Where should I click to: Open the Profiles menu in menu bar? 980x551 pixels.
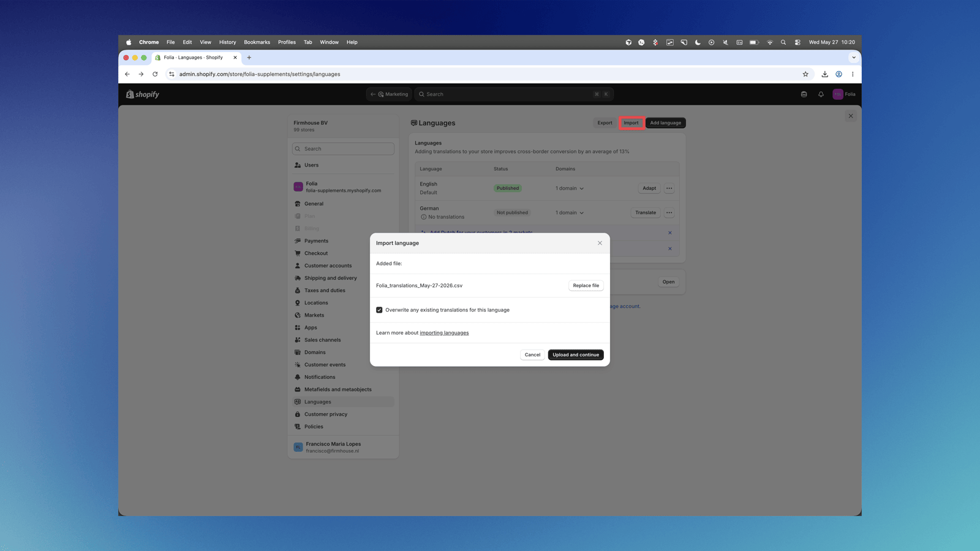pyautogui.click(x=287, y=42)
